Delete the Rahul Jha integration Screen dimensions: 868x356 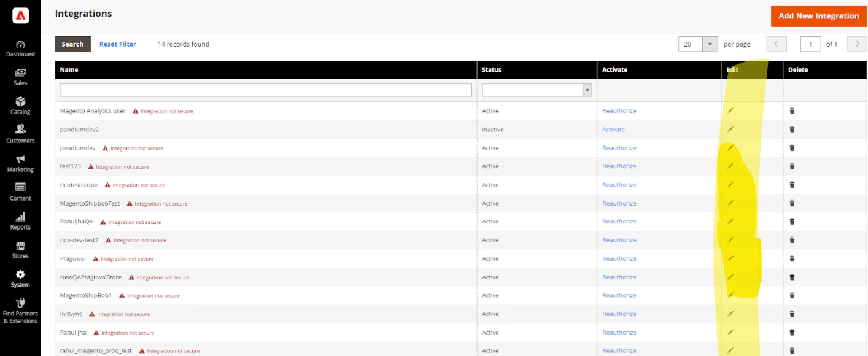(x=792, y=332)
